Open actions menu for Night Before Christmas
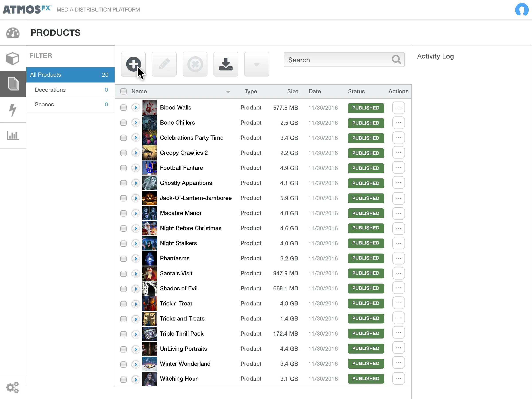532x399 pixels. point(398,228)
